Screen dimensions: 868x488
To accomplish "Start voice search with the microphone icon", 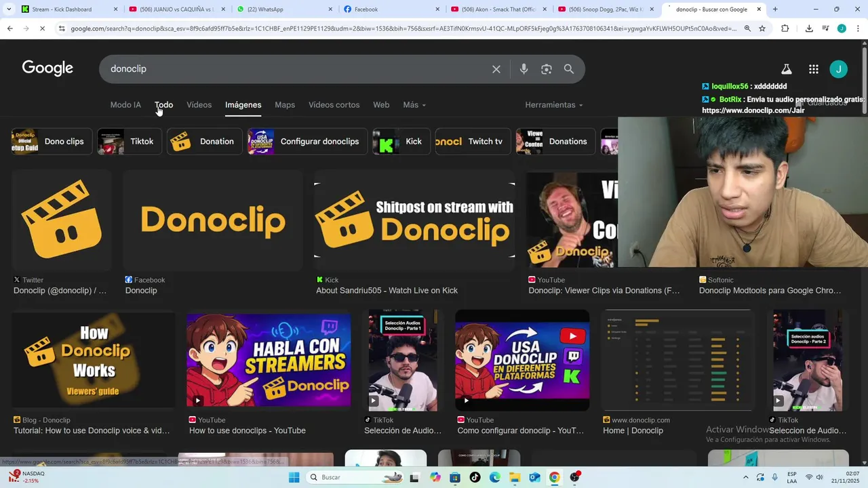I will pyautogui.click(x=524, y=69).
